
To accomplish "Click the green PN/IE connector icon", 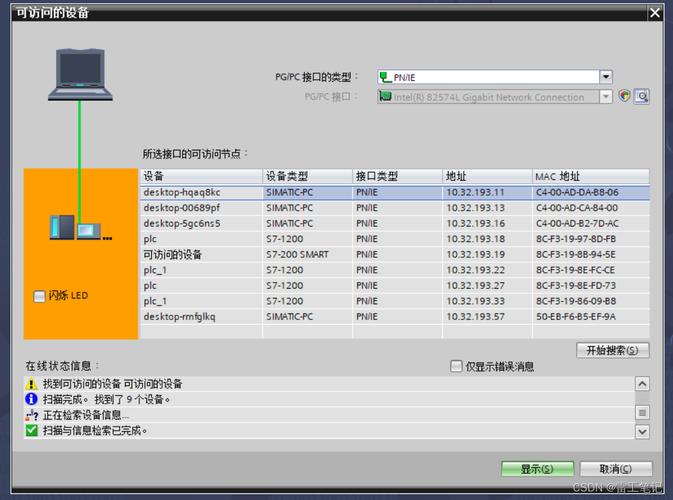I will [x=385, y=77].
